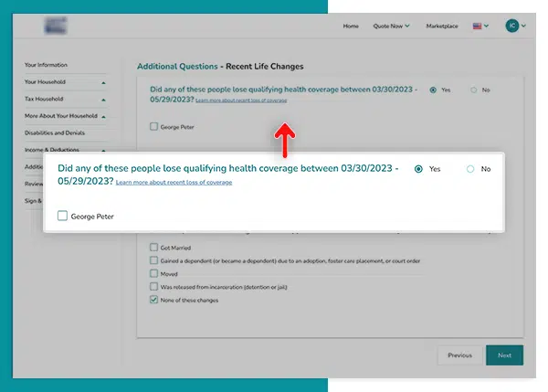548x392 pixels.
Task: Uncheck None of these changes
Action: [x=153, y=300]
